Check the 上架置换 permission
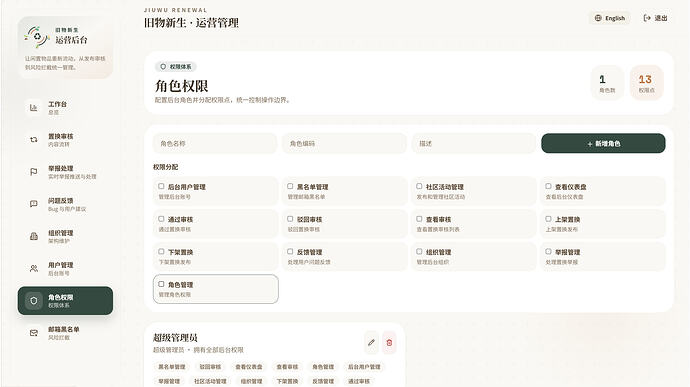Screen dimensions: 690x387 click(x=548, y=219)
